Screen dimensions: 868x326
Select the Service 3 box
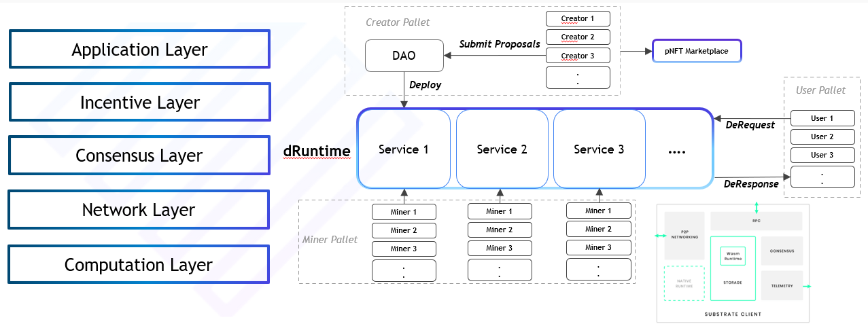(599, 149)
